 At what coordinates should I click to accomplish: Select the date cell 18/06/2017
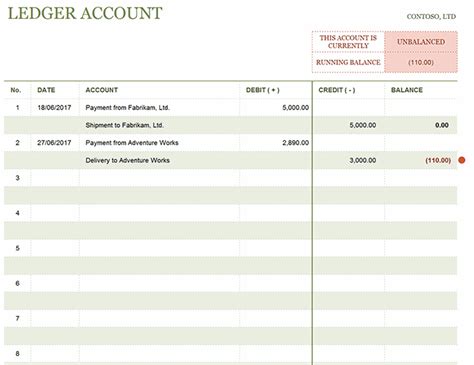[55, 108]
